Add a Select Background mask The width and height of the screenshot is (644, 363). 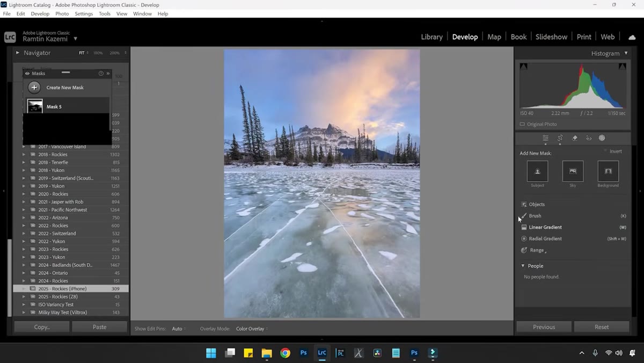coord(608,171)
